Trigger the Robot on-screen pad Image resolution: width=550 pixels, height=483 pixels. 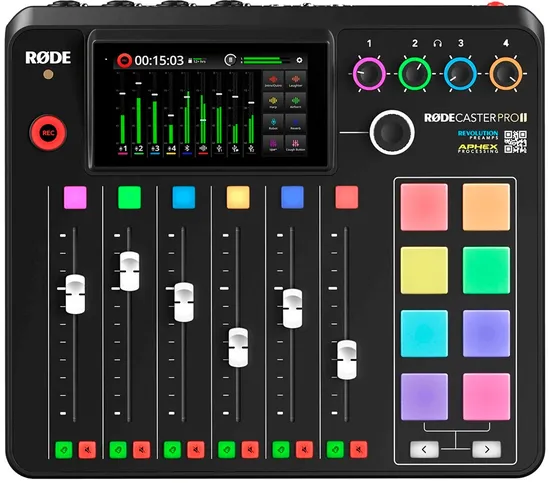(273, 123)
